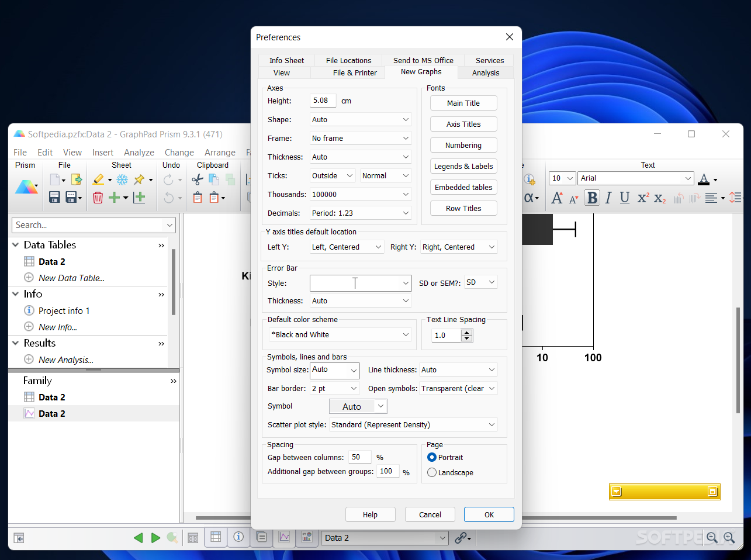Increase Text Line Spacing with up stepper
This screenshot has height=560, width=751.
[x=466, y=332]
